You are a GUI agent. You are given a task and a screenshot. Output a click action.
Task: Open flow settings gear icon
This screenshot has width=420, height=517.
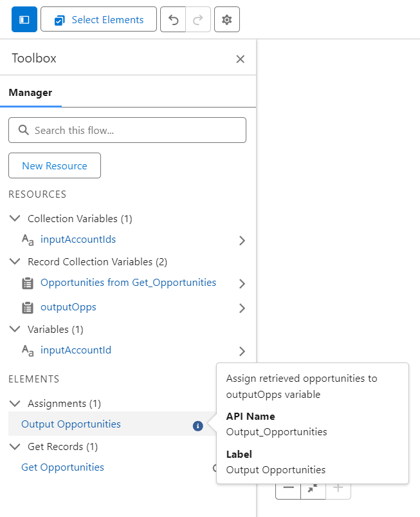226,19
